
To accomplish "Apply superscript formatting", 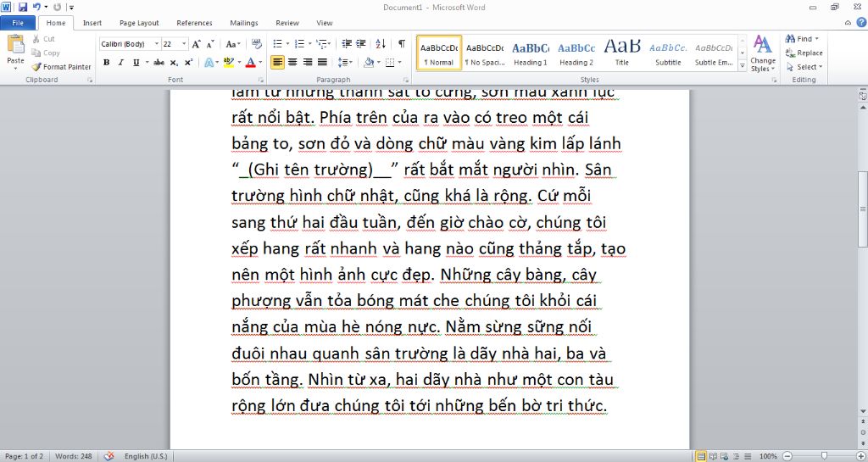I will [x=188, y=63].
